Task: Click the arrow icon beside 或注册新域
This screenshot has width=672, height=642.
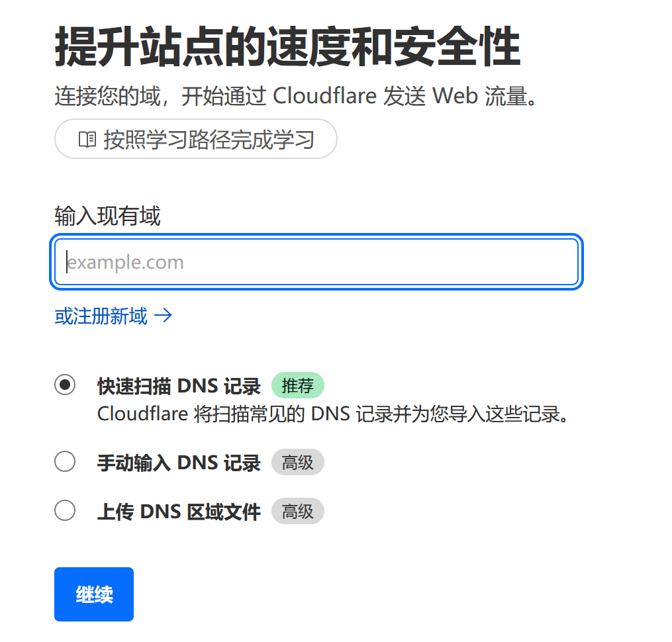Action: [x=163, y=316]
